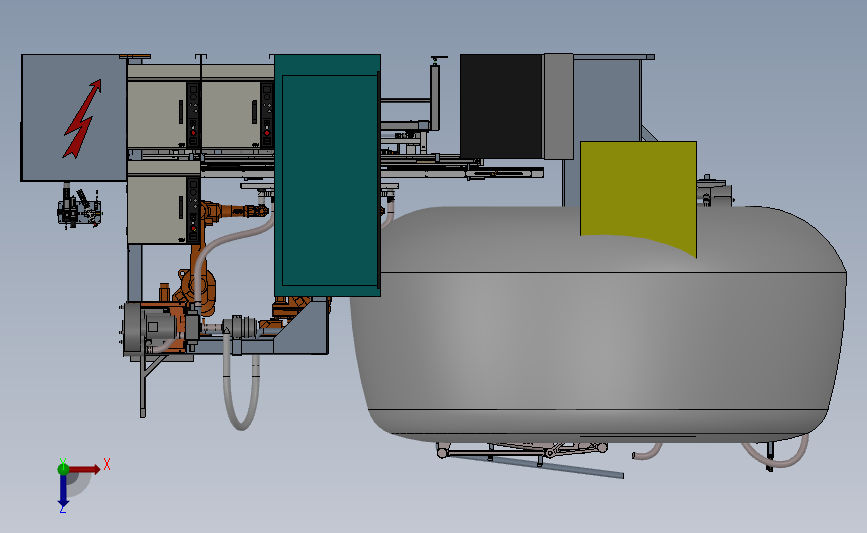This screenshot has width=867, height=533.
Task: Select the linkage mechanism beneath the tank
Action: tap(523, 451)
